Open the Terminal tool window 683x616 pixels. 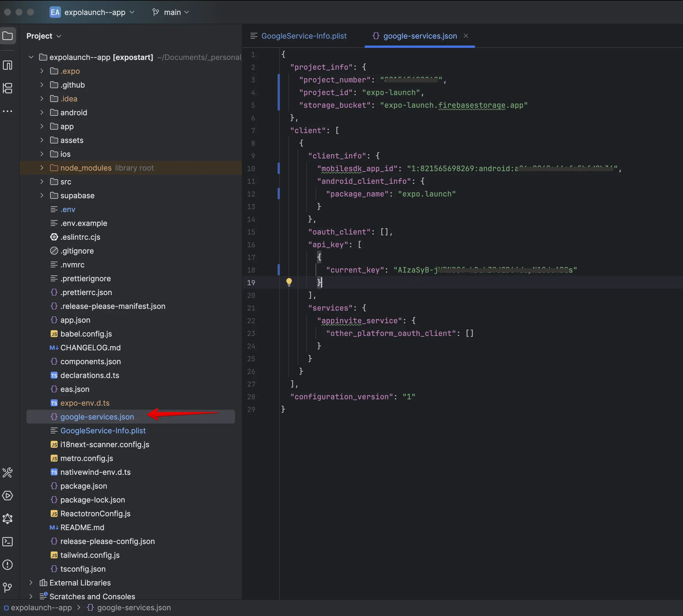[x=8, y=542]
